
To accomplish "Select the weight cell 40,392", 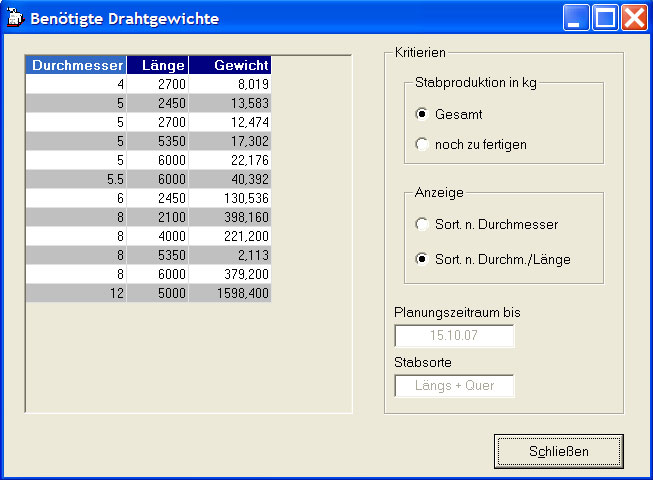I will [230, 179].
